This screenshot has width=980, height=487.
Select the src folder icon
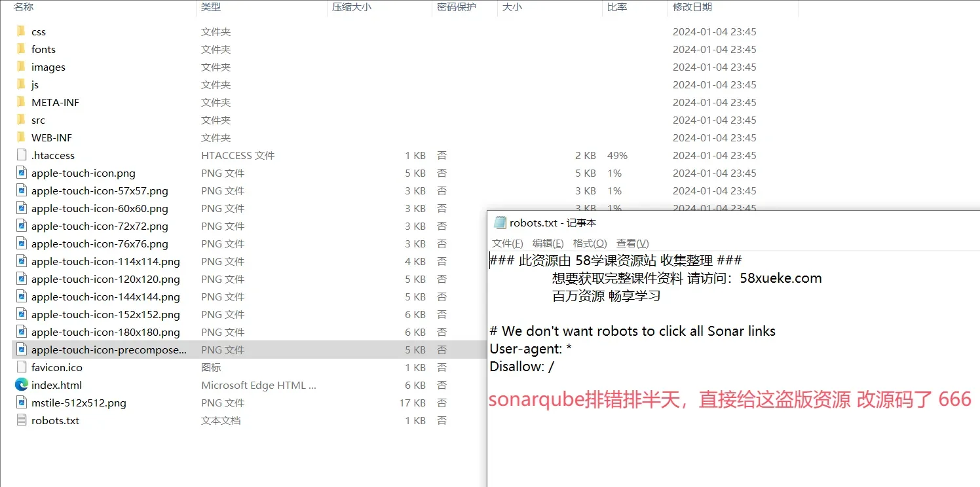point(20,120)
